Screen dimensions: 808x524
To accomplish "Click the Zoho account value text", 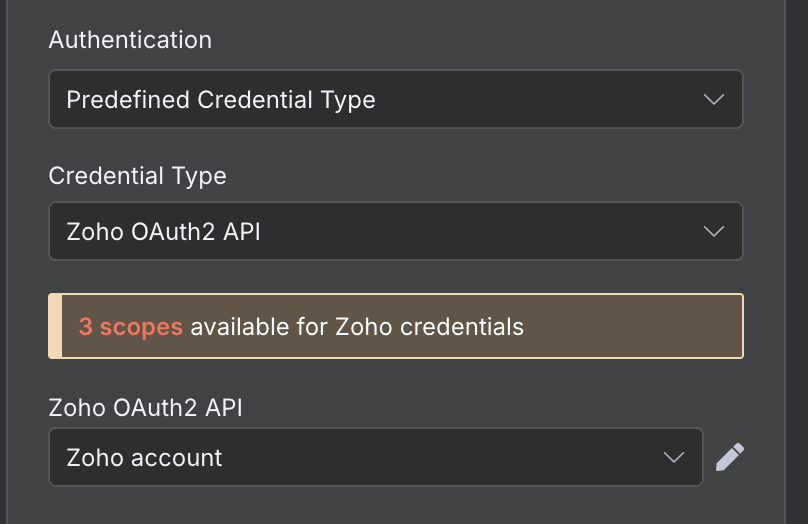I will (144, 458).
